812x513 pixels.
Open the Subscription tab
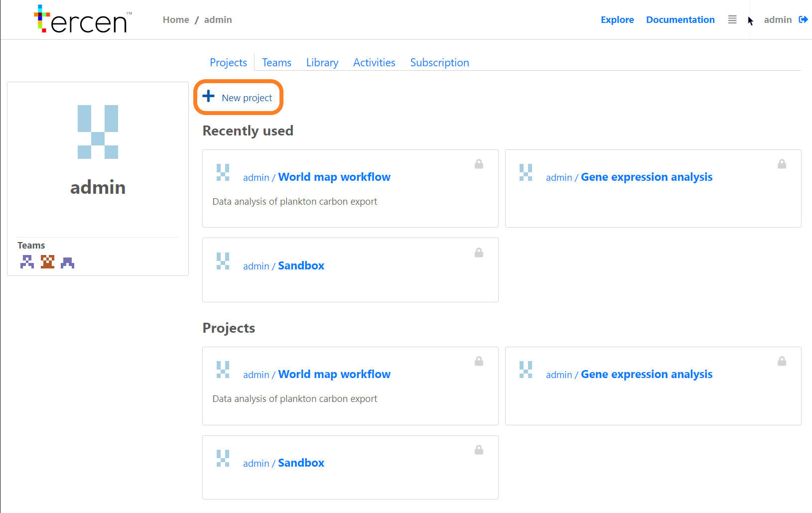click(x=439, y=62)
